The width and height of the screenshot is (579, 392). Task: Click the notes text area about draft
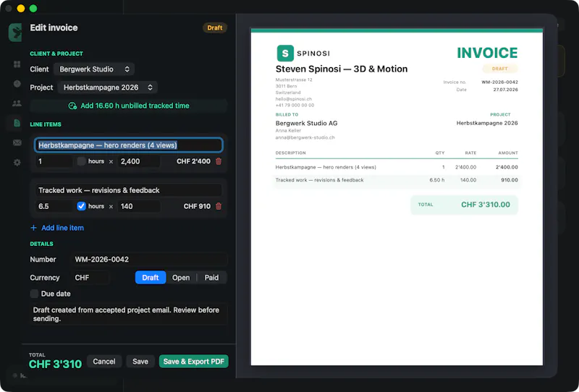[x=129, y=314]
